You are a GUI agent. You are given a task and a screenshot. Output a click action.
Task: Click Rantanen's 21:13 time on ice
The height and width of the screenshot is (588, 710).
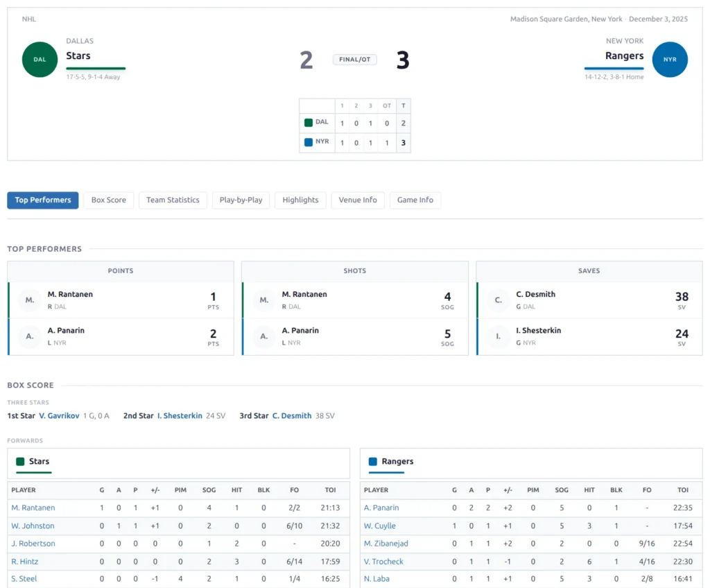click(330, 508)
